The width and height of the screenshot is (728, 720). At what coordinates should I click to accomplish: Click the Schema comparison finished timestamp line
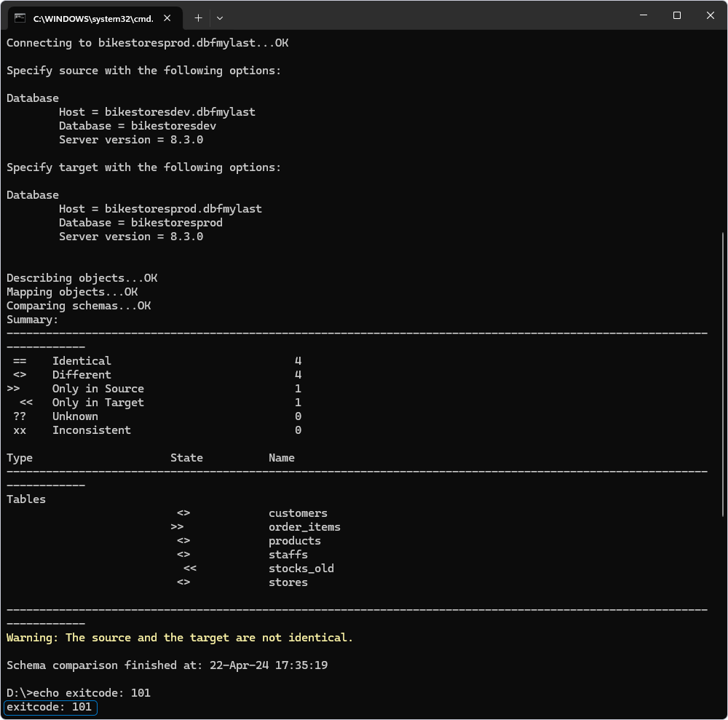pos(167,665)
